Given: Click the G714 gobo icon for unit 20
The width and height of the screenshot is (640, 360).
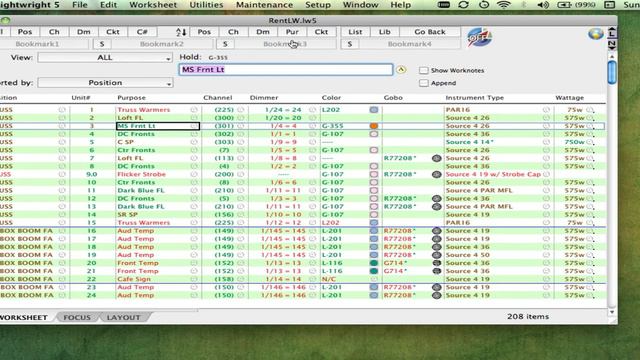Looking at the screenshot, I should 437,263.
